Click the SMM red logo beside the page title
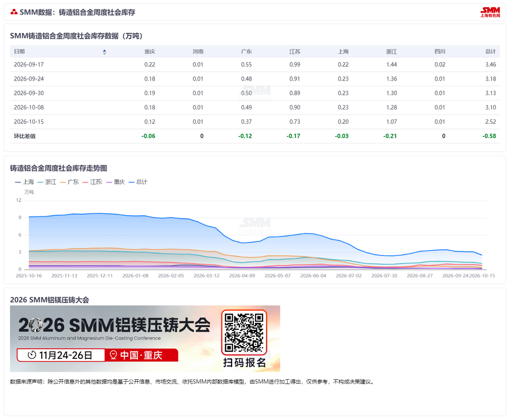This screenshot has width=510, height=420. pos(13,12)
